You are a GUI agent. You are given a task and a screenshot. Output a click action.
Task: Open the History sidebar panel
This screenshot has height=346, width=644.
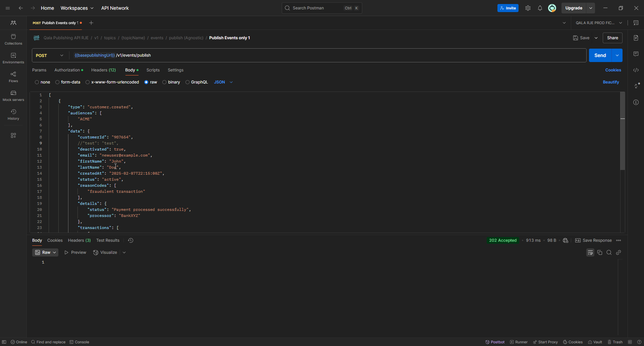(13, 114)
